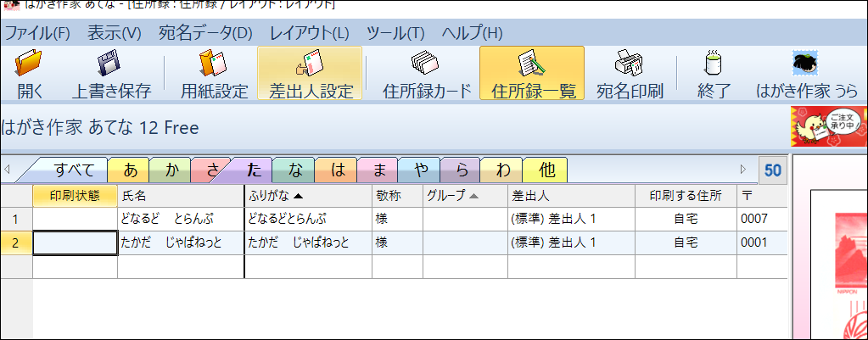Open a file with the 開く folder icon
The image size is (868, 340).
(x=30, y=74)
